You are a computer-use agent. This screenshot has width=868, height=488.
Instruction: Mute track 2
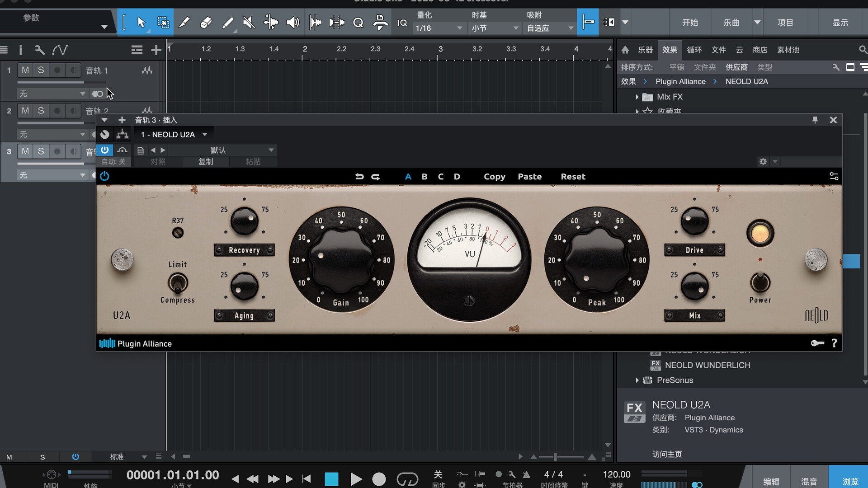click(x=25, y=111)
